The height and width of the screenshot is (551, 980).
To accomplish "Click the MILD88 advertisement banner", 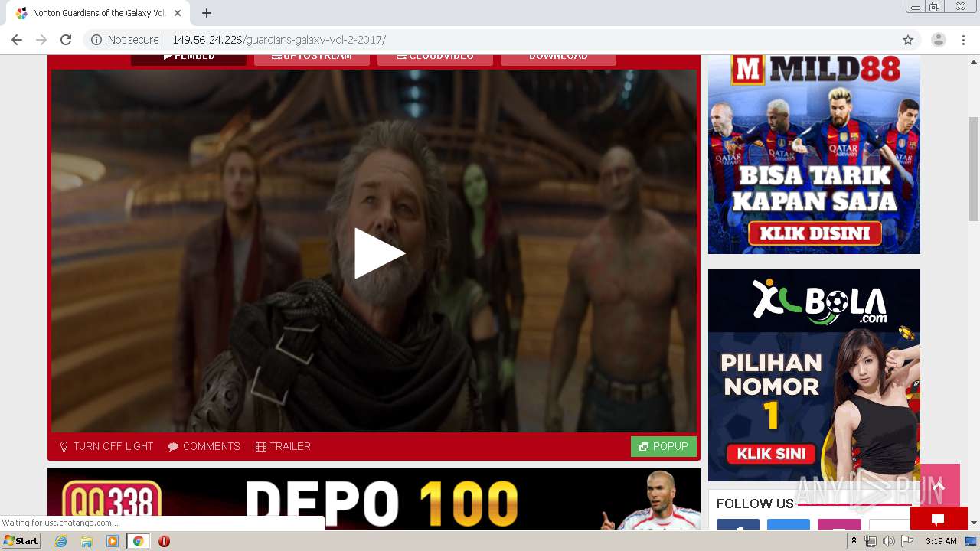I will pyautogui.click(x=814, y=154).
